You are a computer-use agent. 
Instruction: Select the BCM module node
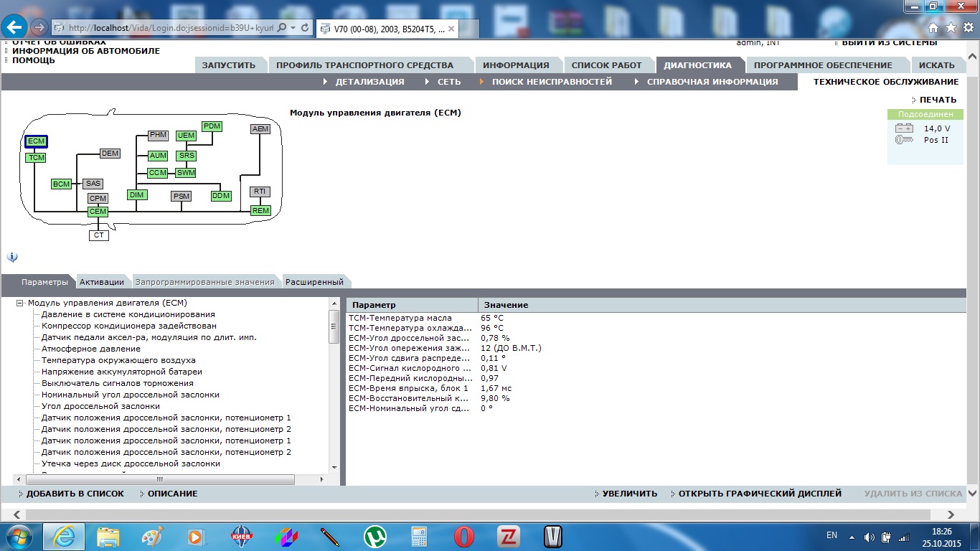tap(61, 184)
